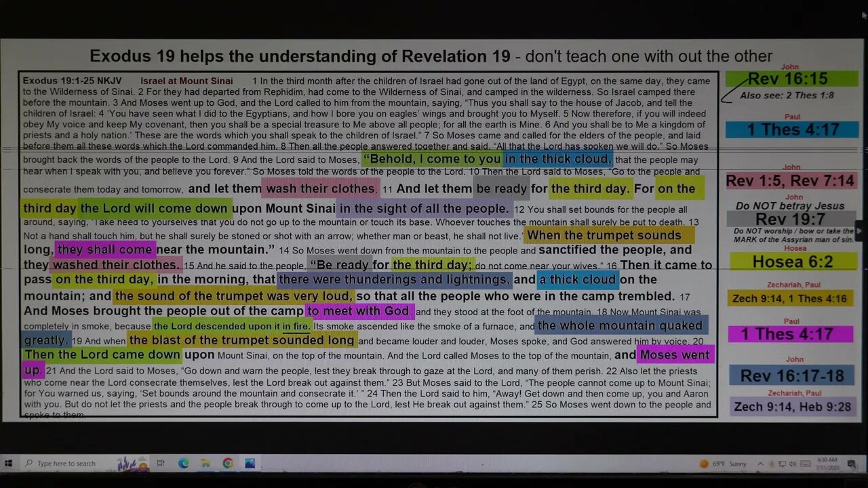Click the 'Hosea' caption above Hosea 6:2
Image resolution: width=868 pixels, height=488 pixels.
(795, 249)
